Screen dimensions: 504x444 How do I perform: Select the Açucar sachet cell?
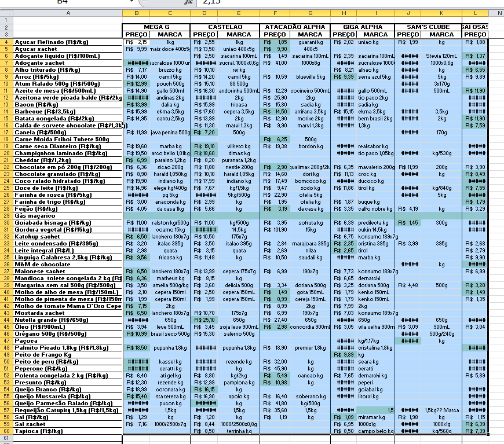[x=68, y=49]
